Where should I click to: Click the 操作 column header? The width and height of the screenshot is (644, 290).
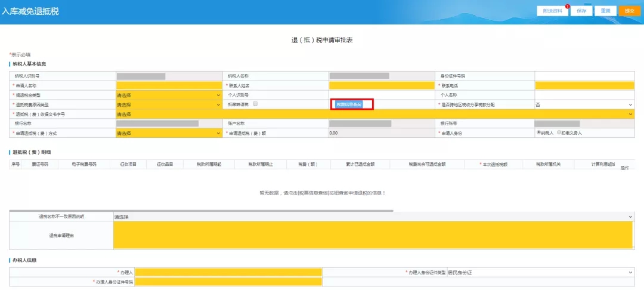coord(625,168)
